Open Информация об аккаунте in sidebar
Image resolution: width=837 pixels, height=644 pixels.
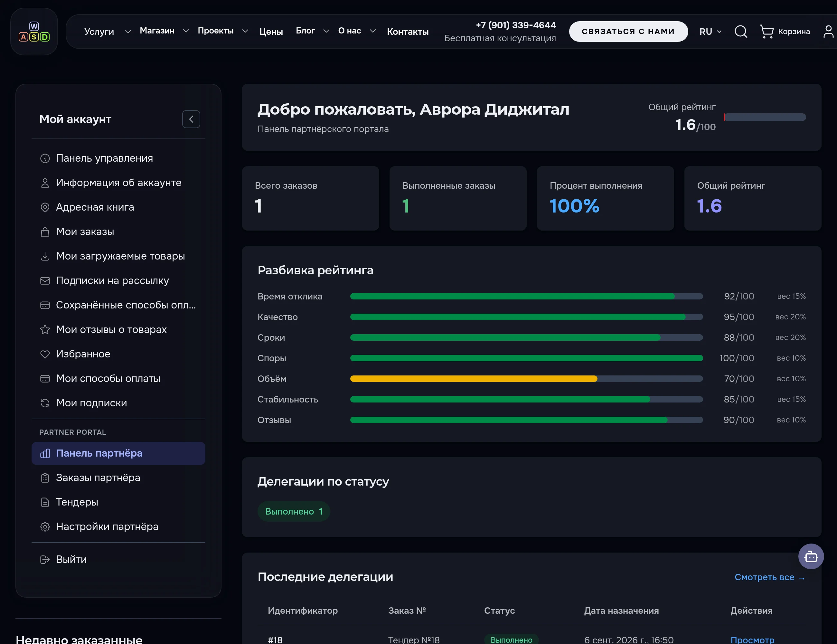pyautogui.click(x=118, y=183)
